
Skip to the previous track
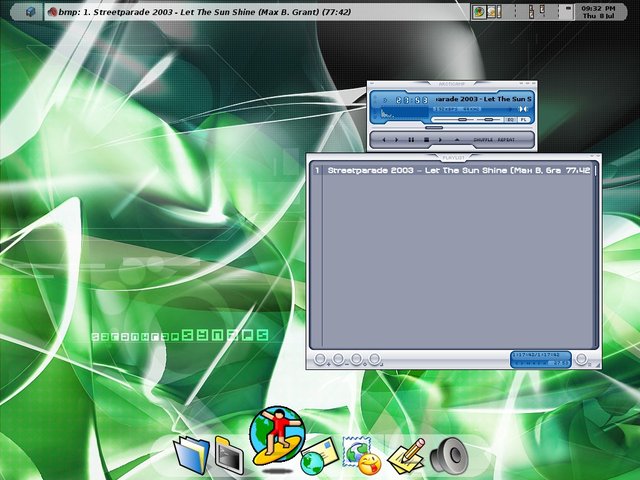(x=383, y=140)
